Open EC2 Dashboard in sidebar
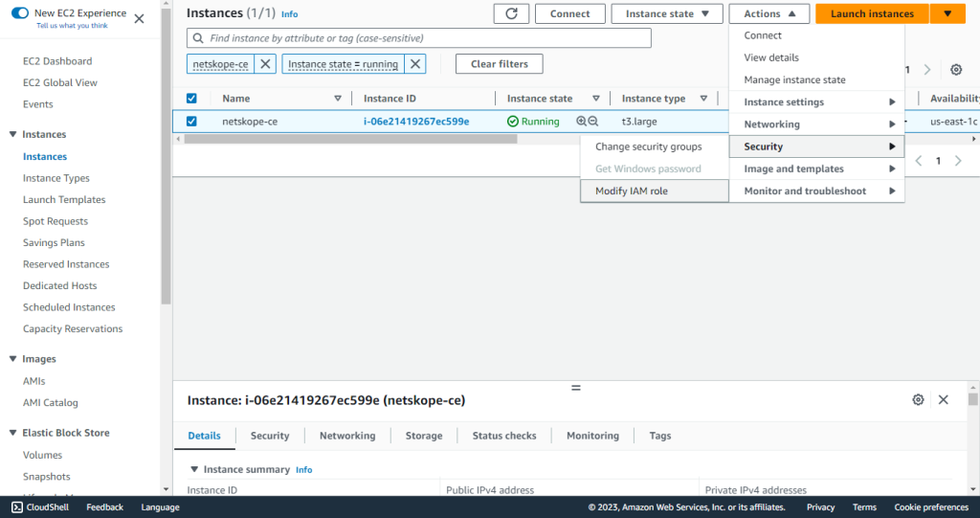Screen dimensions: 980x518 [57, 61]
